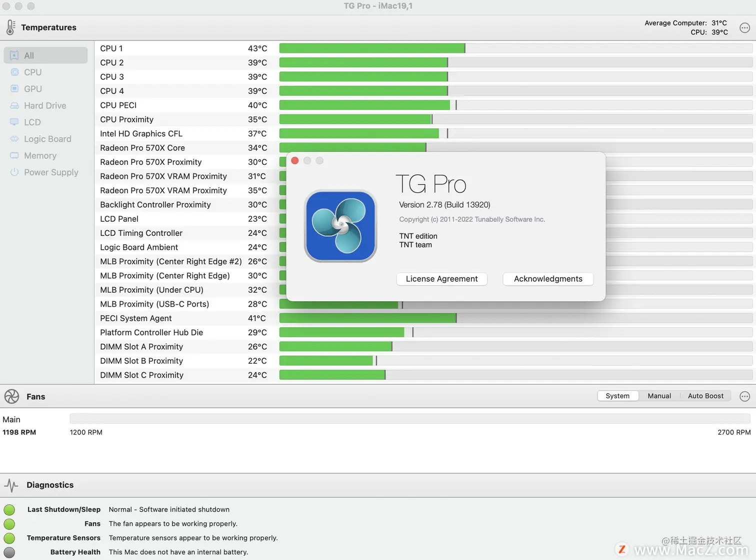The height and width of the screenshot is (560, 756).
Task: Click the Diagnostics pulse icon
Action: tap(11, 485)
